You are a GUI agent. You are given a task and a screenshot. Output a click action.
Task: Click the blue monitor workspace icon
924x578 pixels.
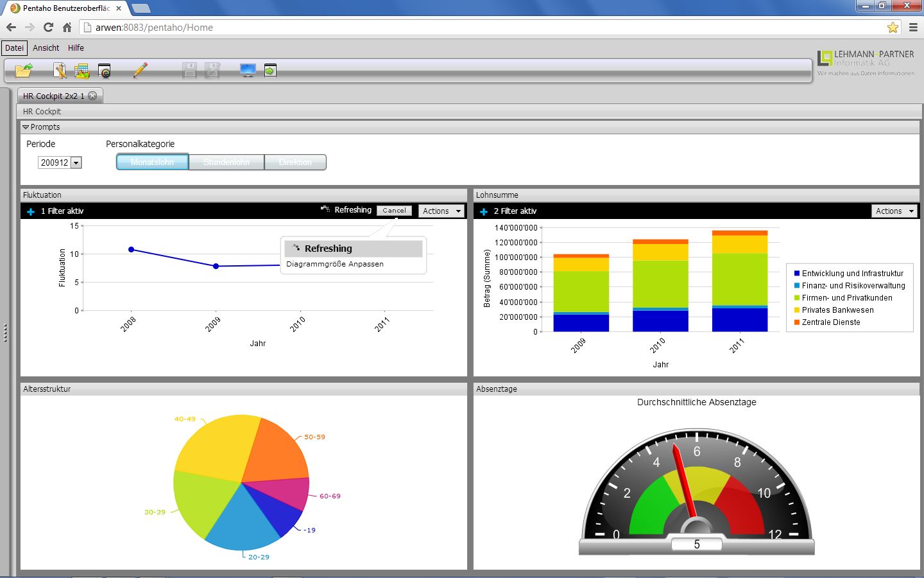click(x=248, y=71)
